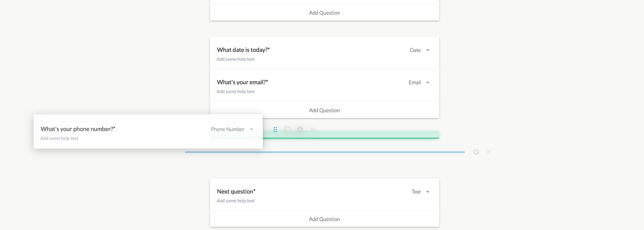Edit the "What's your phone number?" title
The width and height of the screenshot is (644, 230).
click(78, 129)
